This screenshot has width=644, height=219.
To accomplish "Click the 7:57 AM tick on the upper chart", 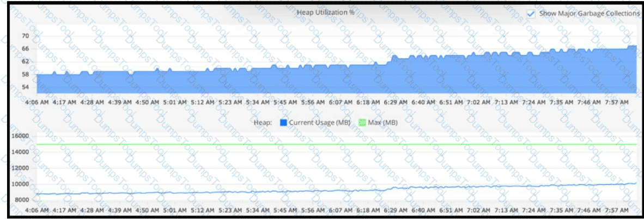I will click(617, 101).
